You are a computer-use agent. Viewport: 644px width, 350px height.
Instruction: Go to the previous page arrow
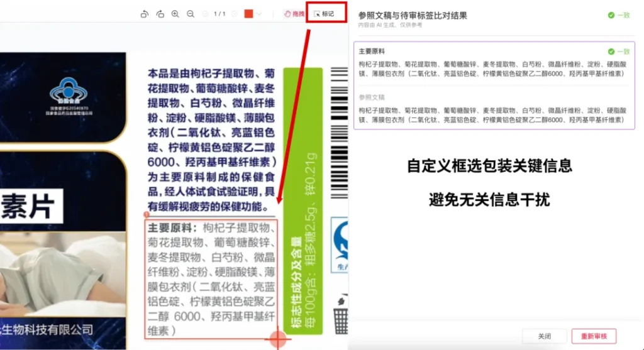(x=205, y=14)
